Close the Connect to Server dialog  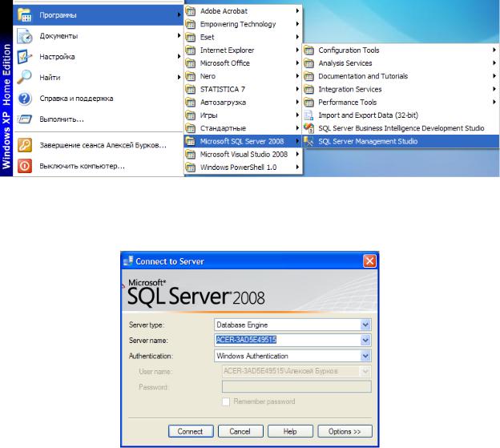[369, 261]
